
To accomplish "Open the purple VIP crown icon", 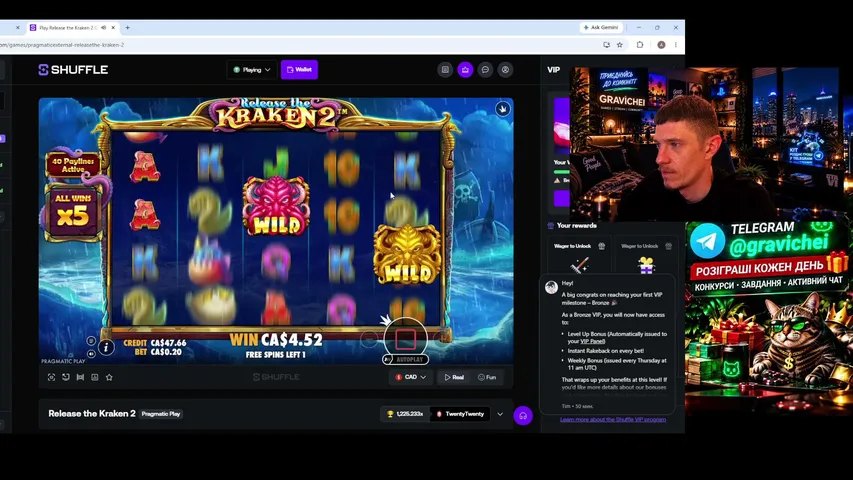I will 465,70.
